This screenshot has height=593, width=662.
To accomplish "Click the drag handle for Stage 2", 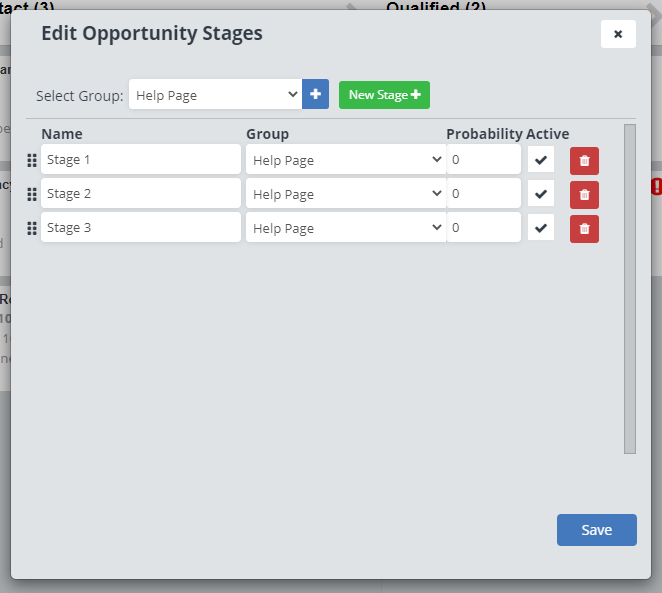I will tap(32, 194).
